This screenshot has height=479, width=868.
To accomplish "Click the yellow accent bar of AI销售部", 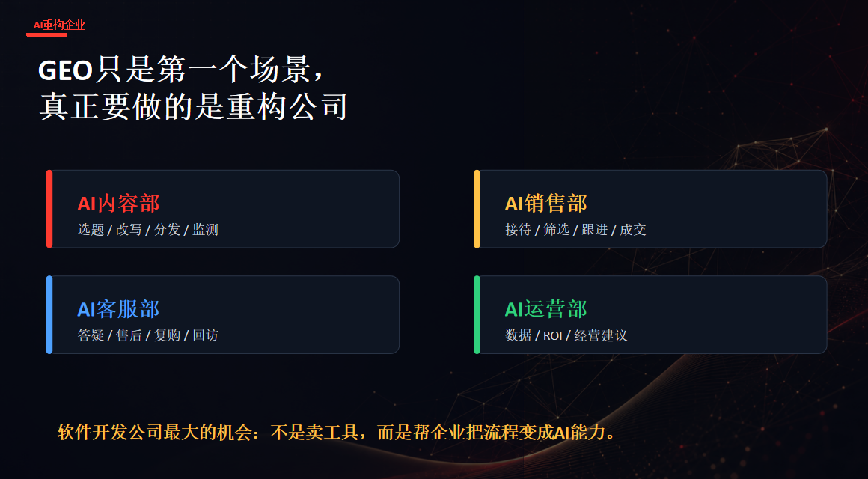I will pos(477,209).
